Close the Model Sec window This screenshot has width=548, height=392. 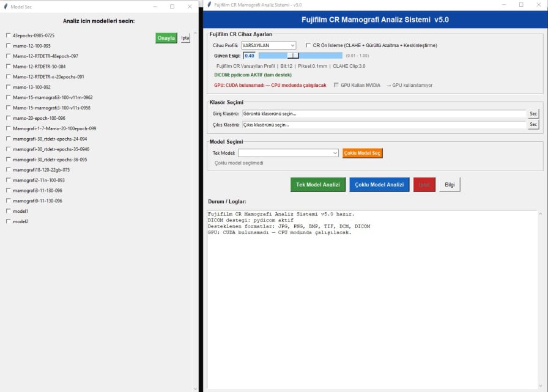tap(190, 7)
